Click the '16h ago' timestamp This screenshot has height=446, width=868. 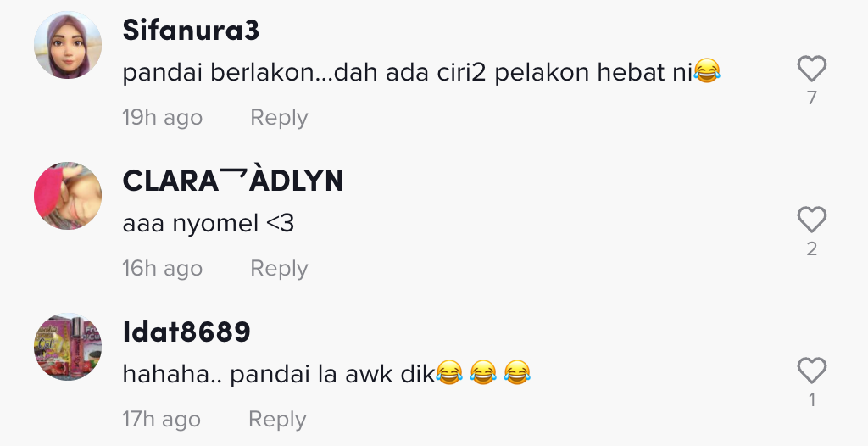[x=162, y=268]
